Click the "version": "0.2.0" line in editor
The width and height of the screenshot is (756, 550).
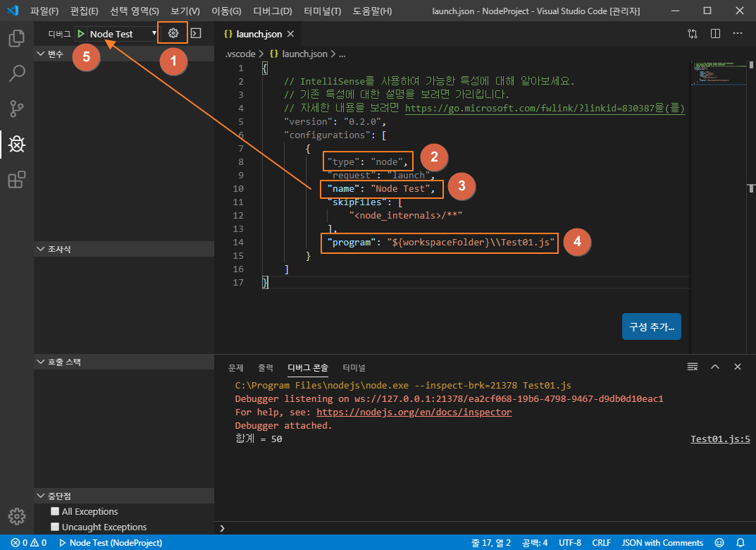pos(335,121)
